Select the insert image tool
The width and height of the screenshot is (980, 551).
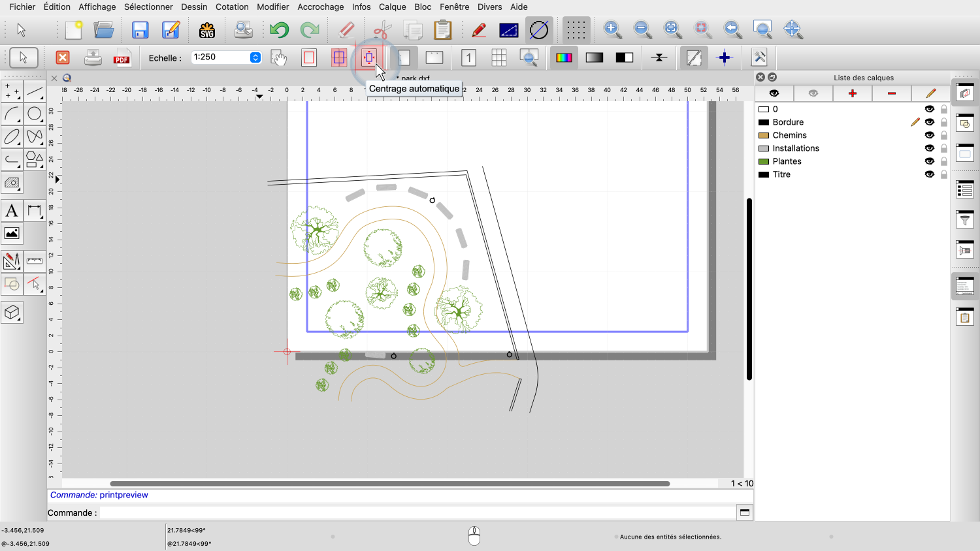[12, 233]
